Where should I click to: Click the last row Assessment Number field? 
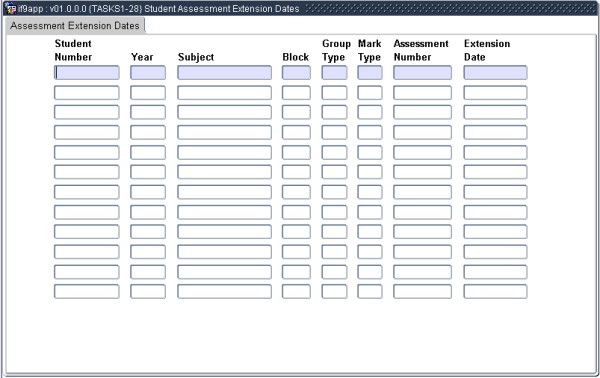(422, 292)
